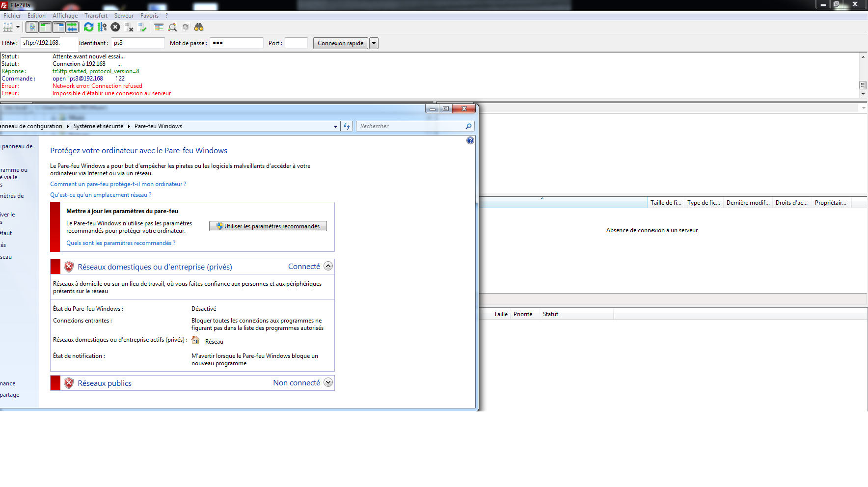This screenshot has width=868, height=487.
Task: Open the Fichier menu
Action: point(12,16)
